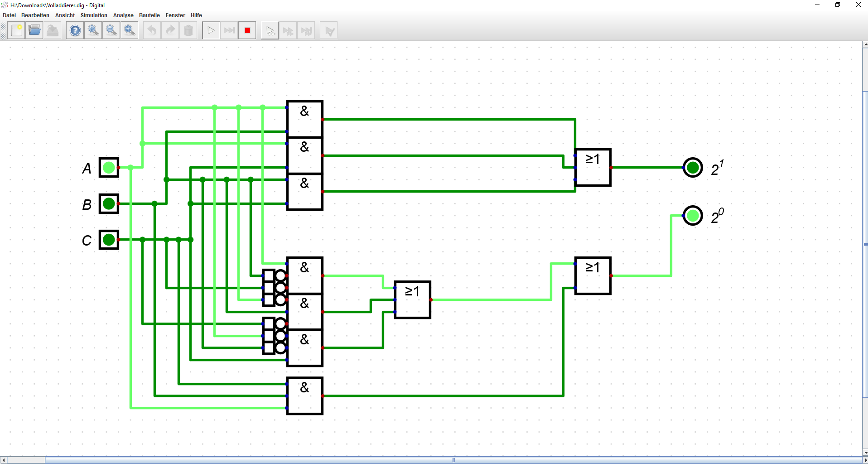Open a circuit with the folder icon

34,31
